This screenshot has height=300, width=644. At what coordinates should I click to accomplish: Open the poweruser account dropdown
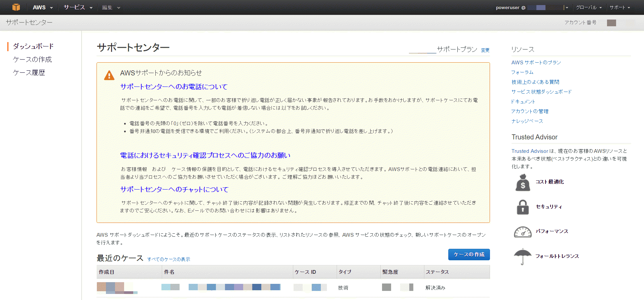(x=532, y=7)
